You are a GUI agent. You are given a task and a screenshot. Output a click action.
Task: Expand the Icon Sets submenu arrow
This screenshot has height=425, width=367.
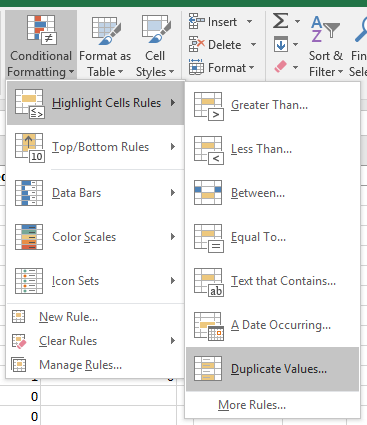[x=173, y=281]
